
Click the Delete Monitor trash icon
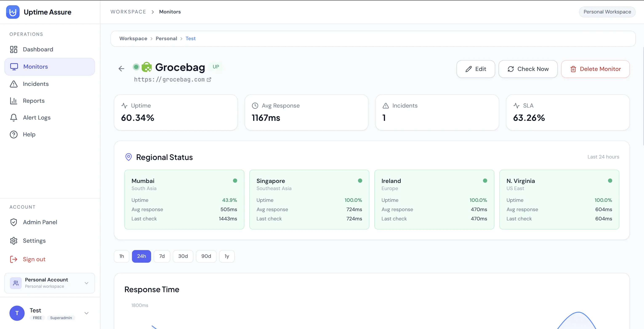point(573,69)
